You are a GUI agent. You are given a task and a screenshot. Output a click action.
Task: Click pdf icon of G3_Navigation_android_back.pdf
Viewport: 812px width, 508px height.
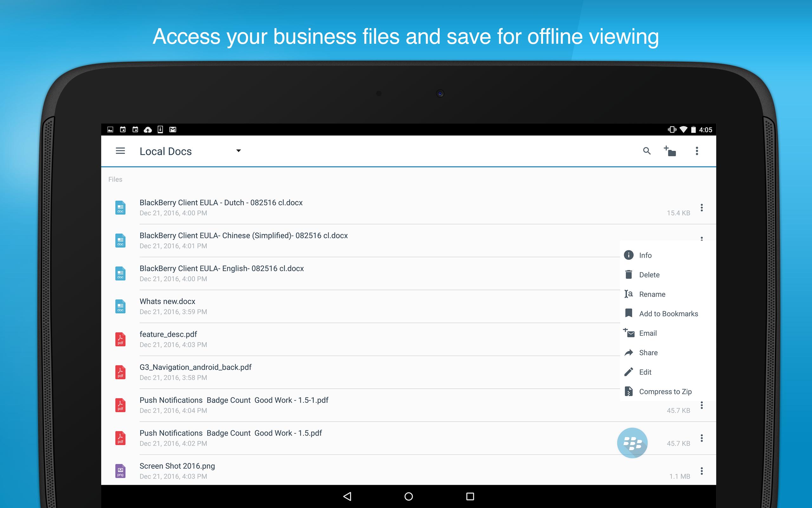click(120, 372)
